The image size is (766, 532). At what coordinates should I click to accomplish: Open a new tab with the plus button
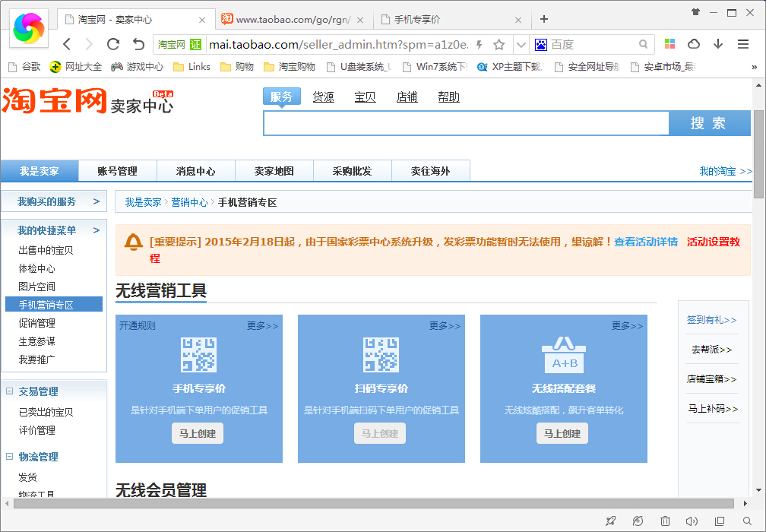tap(544, 19)
